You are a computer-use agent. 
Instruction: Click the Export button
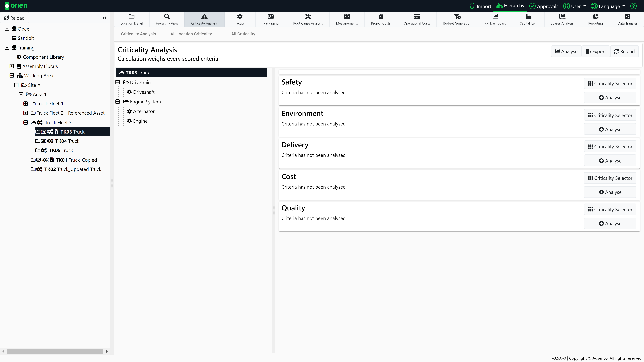(x=596, y=51)
